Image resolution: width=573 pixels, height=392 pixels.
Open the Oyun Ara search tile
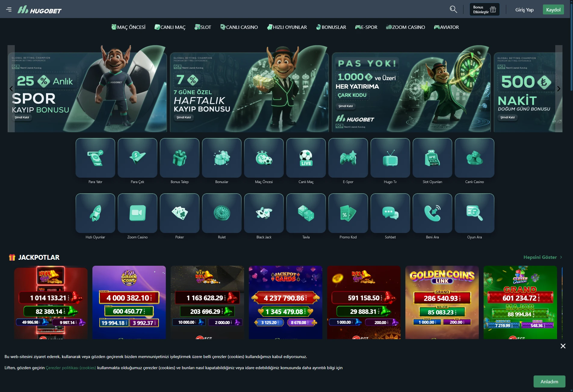pos(475,213)
